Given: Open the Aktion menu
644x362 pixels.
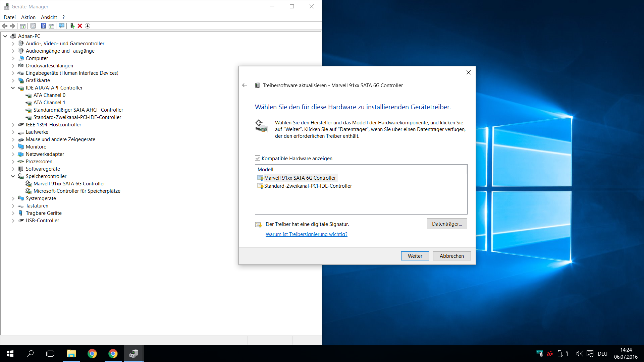Looking at the screenshot, I should (28, 17).
